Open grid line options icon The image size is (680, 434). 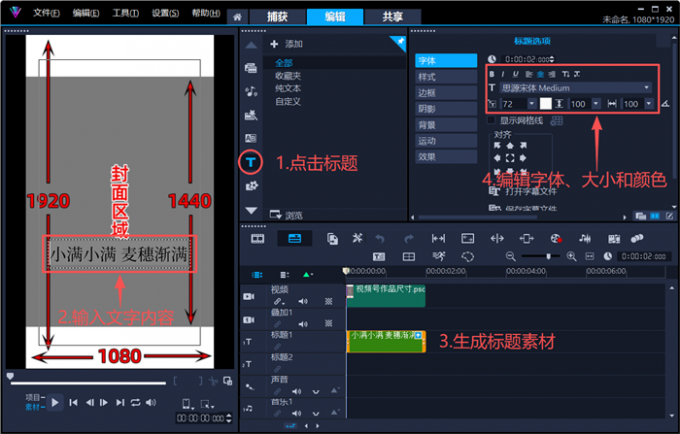(x=556, y=121)
